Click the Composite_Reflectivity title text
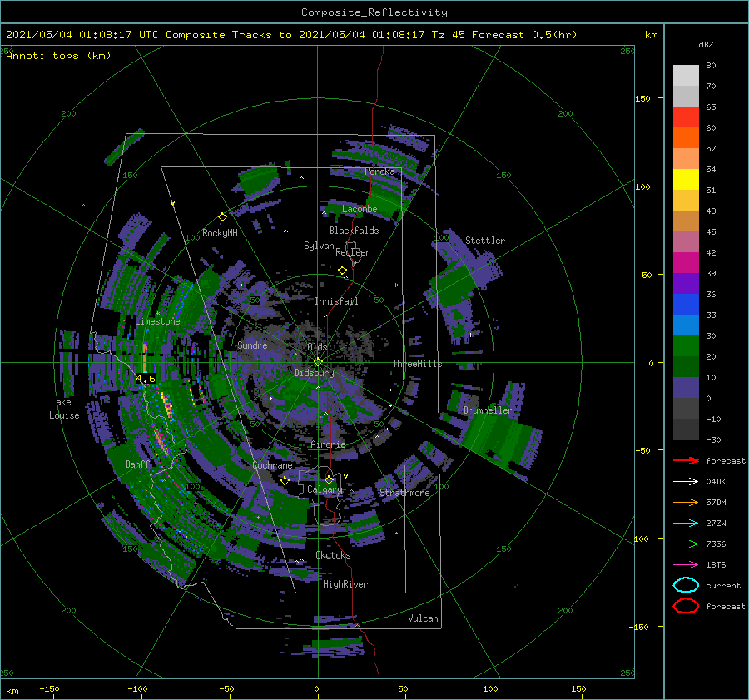The width and height of the screenshot is (749, 700). point(374,12)
